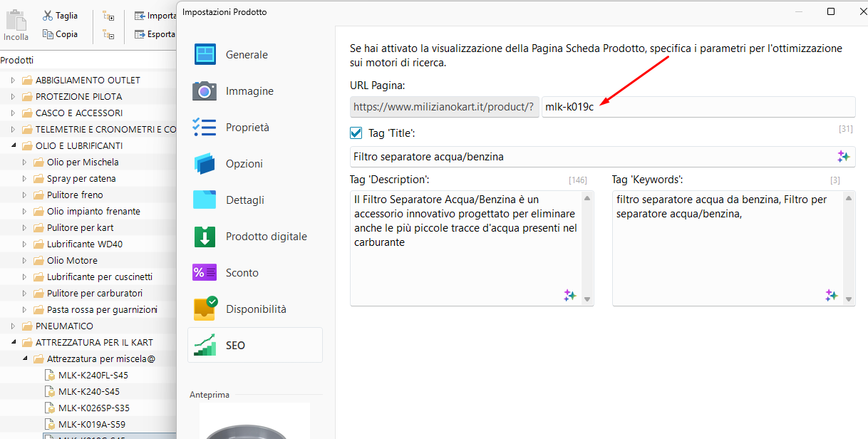Screen dimensions: 868x439
Task: Select the Proprietà checklist icon
Action: click(205, 128)
